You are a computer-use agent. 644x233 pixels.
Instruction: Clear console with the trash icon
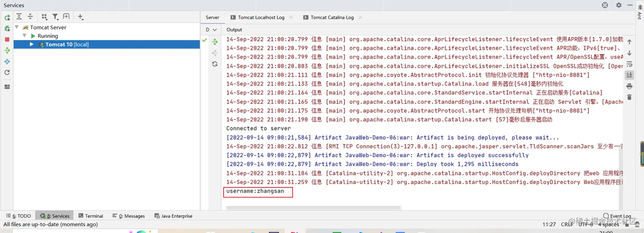tap(630, 98)
